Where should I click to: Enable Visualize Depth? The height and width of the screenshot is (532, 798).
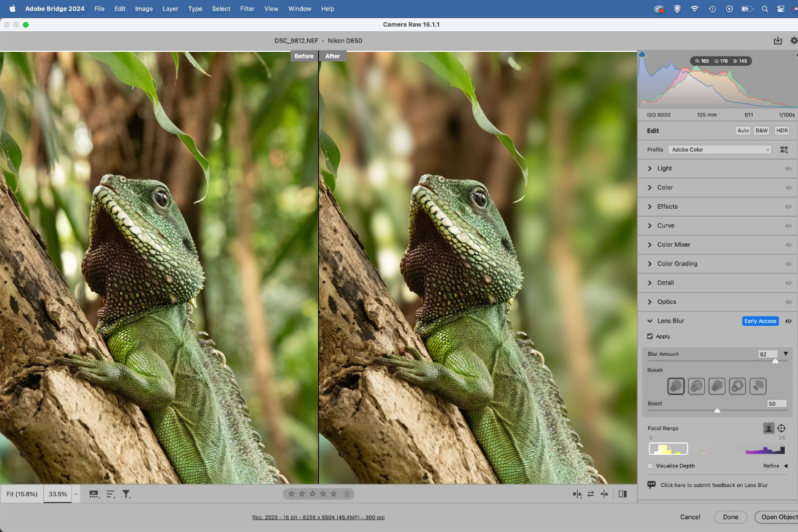coord(650,465)
